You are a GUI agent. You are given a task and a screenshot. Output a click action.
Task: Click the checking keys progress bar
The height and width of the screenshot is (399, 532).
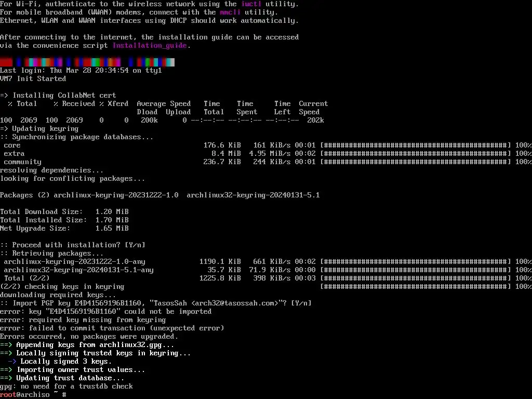point(416,287)
